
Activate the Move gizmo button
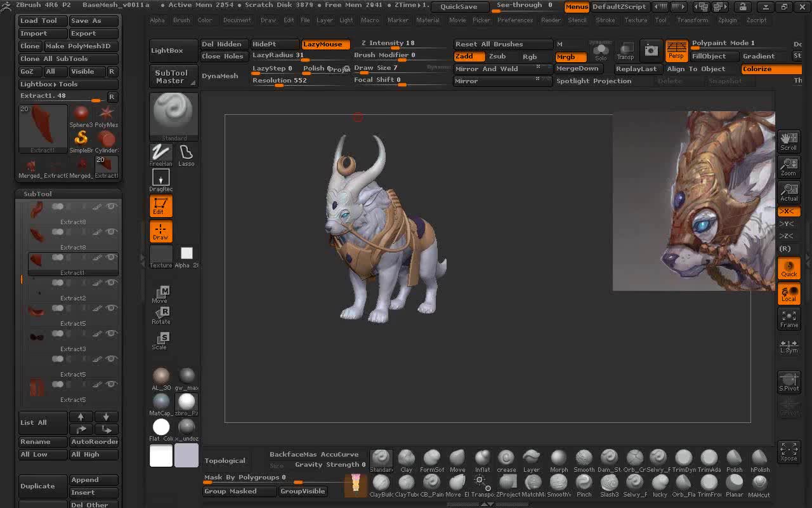(x=161, y=295)
